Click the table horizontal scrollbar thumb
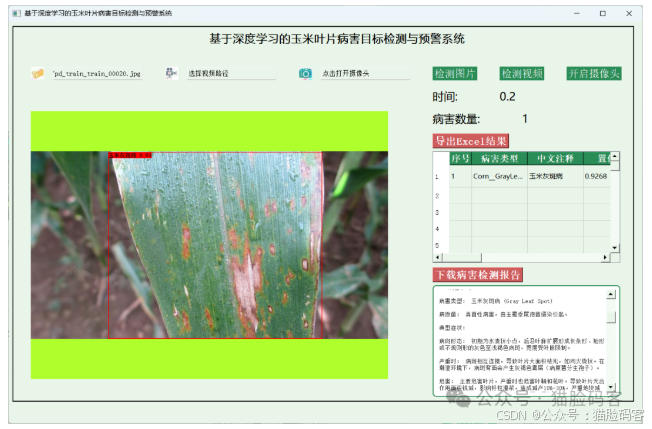The height and width of the screenshot is (429, 652). (462, 258)
